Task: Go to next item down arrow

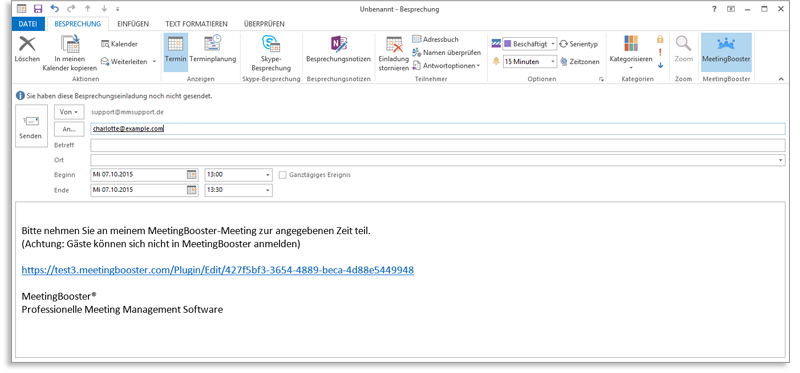Action: tap(105, 9)
